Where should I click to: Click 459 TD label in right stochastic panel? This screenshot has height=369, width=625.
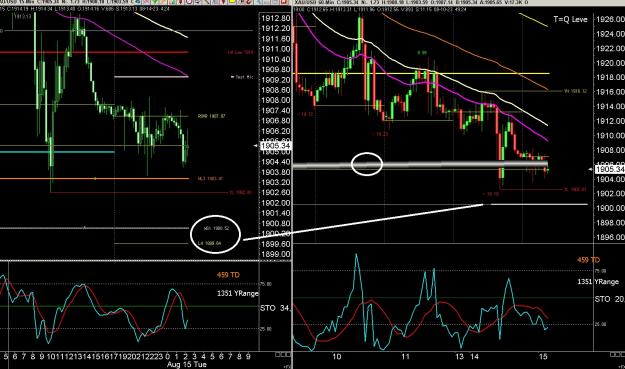pyautogui.click(x=588, y=260)
